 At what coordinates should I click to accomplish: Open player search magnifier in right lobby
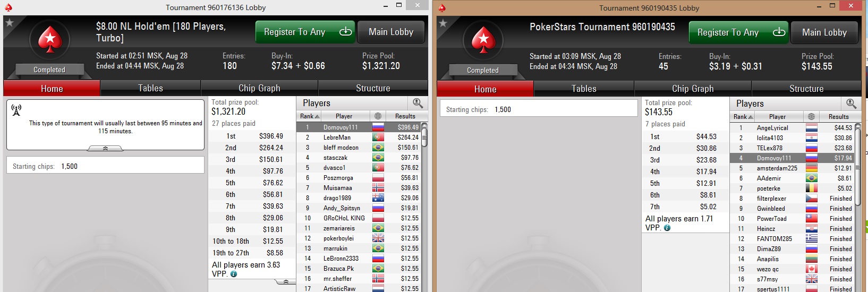click(x=851, y=104)
